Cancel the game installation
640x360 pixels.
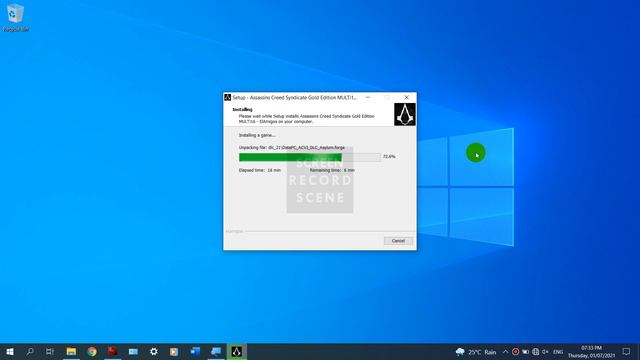pyautogui.click(x=398, y=241)
